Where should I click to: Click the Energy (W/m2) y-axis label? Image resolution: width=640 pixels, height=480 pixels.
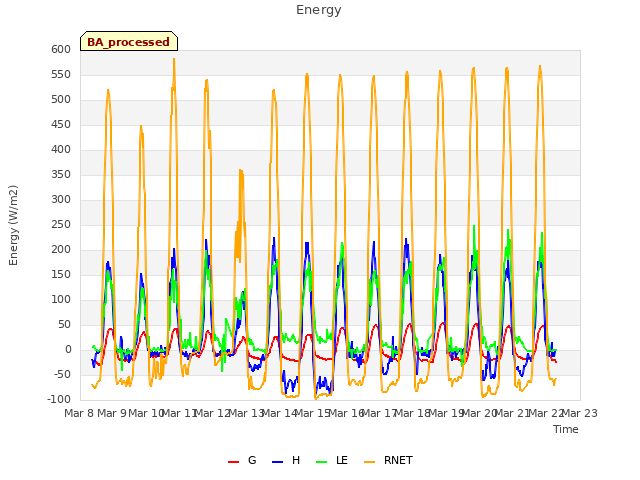tap(13, 225)
